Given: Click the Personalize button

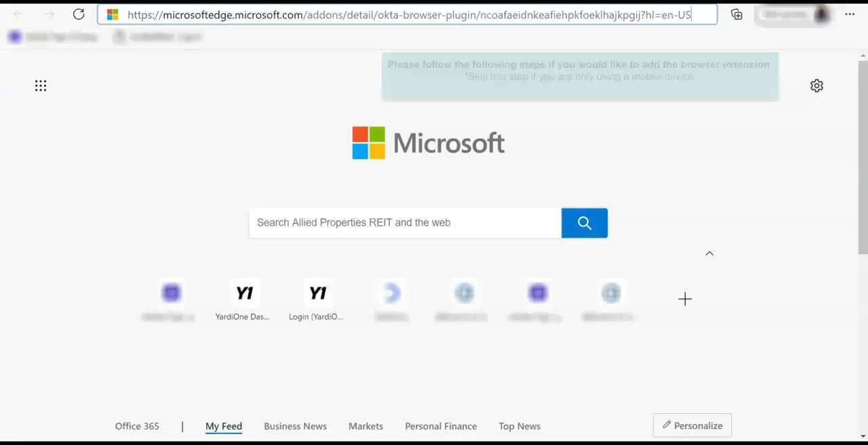Looking at the screenshot, I should click(692, 425).
